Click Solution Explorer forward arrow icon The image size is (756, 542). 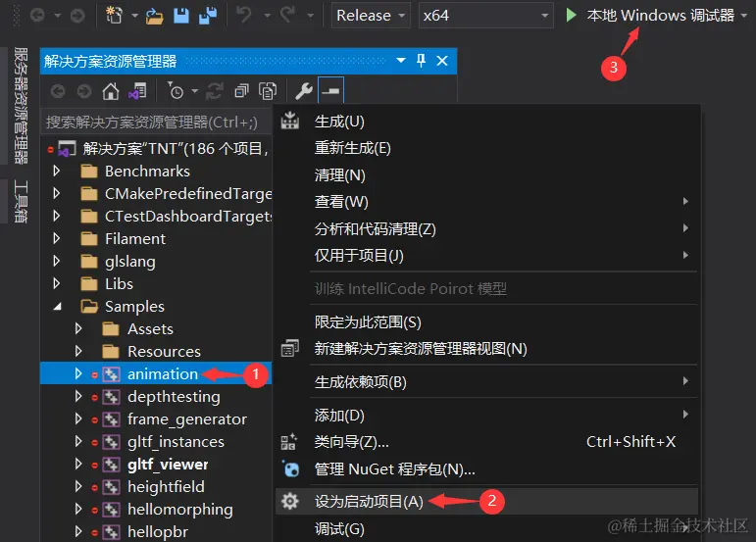84,91
